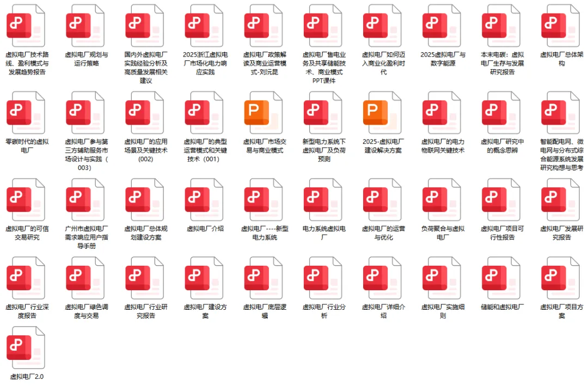Image resolution: width=588 pixels, height=386 pixels.
Task: Click the 新型电力系统下虚拟电厂及负荷预测 icon
Action: click(323, 113)
